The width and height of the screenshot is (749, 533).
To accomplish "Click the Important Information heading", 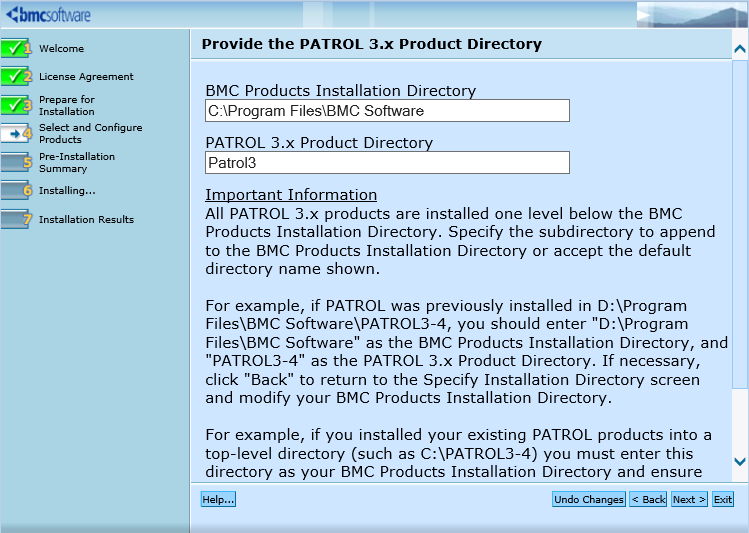I will (x=291, y=195).
